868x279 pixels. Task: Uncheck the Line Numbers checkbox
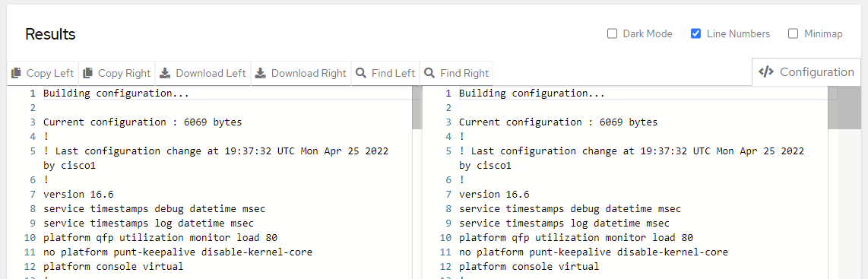pyautogui.click(x=695, y=33)
